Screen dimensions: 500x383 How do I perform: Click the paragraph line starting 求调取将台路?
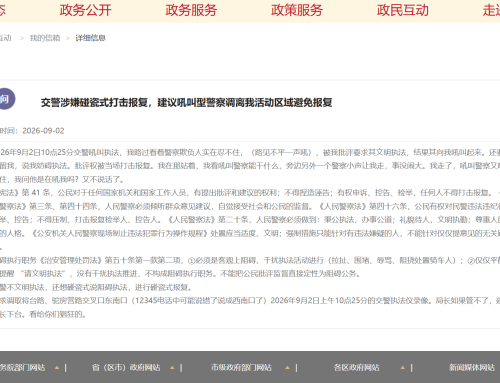click(x=250, y=301)
